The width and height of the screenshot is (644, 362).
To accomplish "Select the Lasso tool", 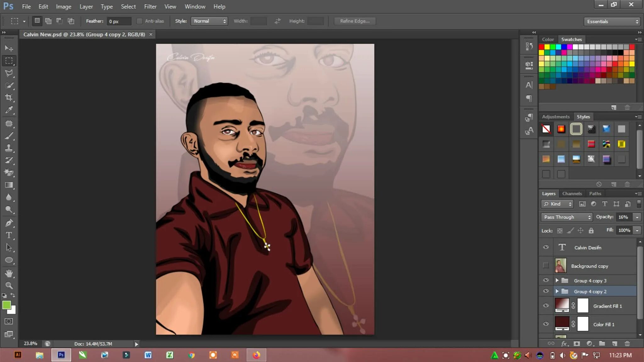I will [9, 73].
